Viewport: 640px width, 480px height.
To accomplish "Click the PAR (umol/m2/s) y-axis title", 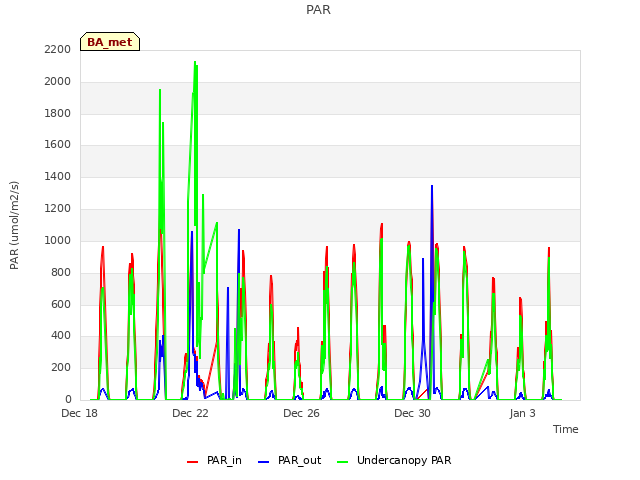I will point(14,225).
